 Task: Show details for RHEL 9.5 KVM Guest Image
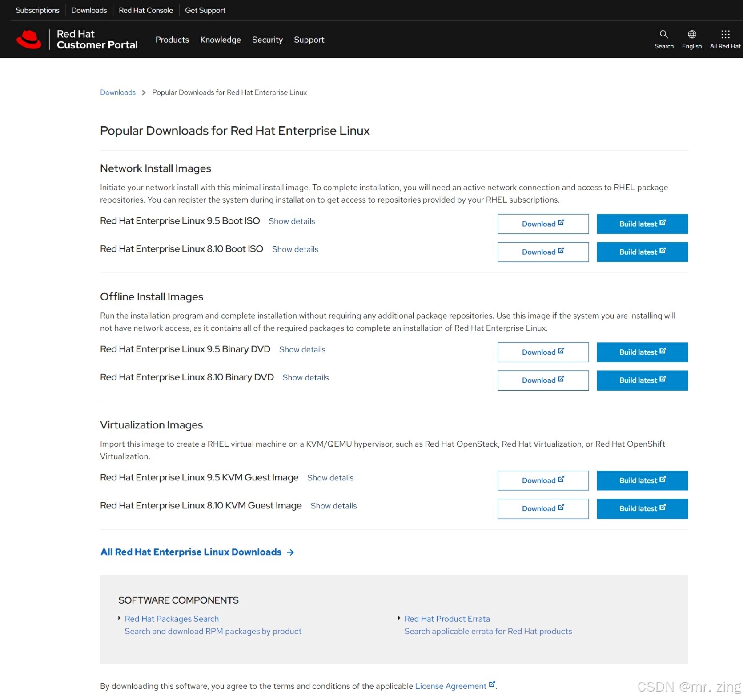pos(330,478)
